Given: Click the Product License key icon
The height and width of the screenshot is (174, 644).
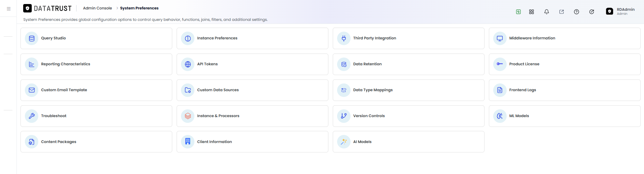Looking at the screenshot, I should click(500, 64).
